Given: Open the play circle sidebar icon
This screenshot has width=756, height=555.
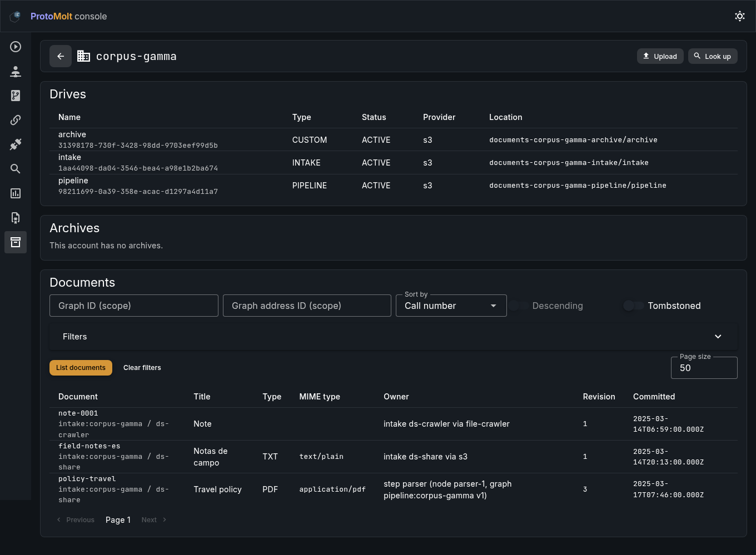Looking at the screenshot, I should pos(16,47).
